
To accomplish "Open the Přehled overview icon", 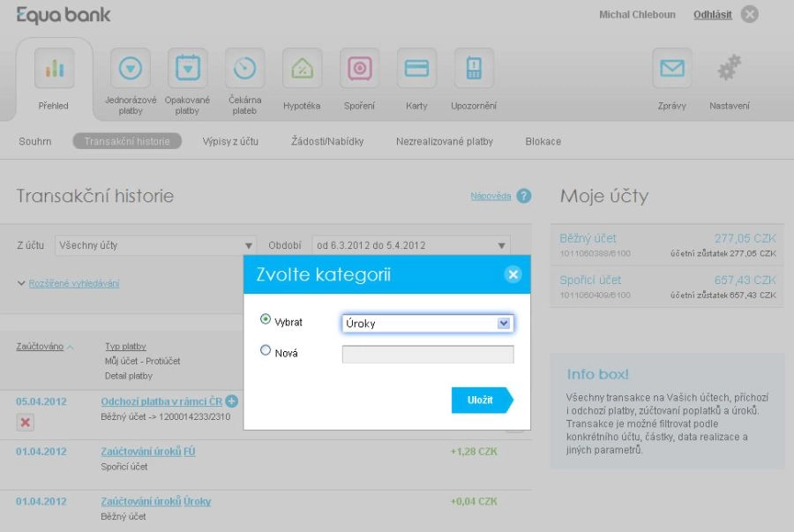I will [x=54, y=69].
